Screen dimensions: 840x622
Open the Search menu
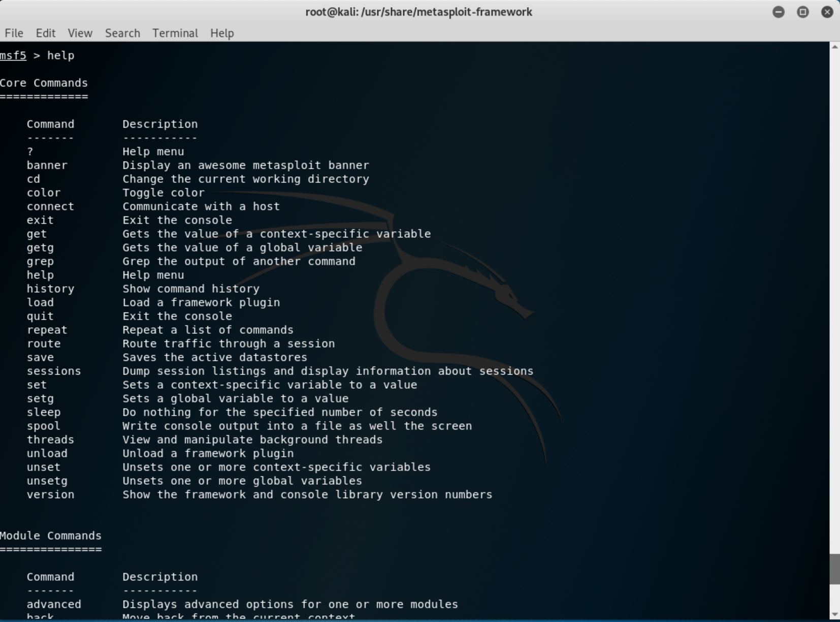pyautogui.click(x=122, y=33)
